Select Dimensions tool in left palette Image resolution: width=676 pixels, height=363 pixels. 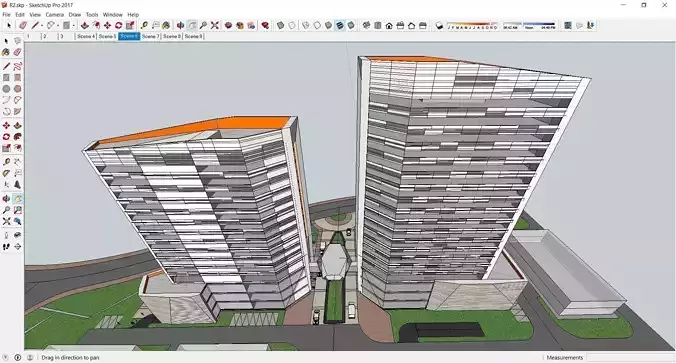click(17, 162)
